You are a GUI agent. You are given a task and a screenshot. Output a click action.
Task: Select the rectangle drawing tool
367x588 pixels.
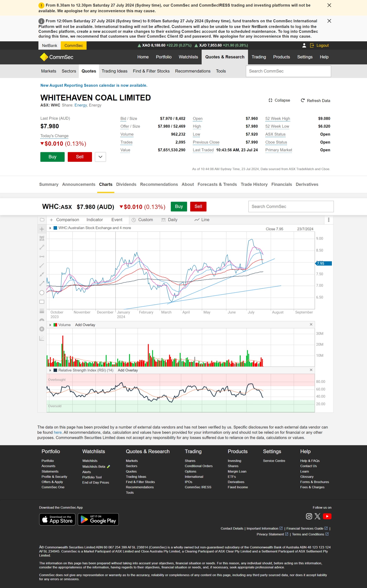pos(42,302)
